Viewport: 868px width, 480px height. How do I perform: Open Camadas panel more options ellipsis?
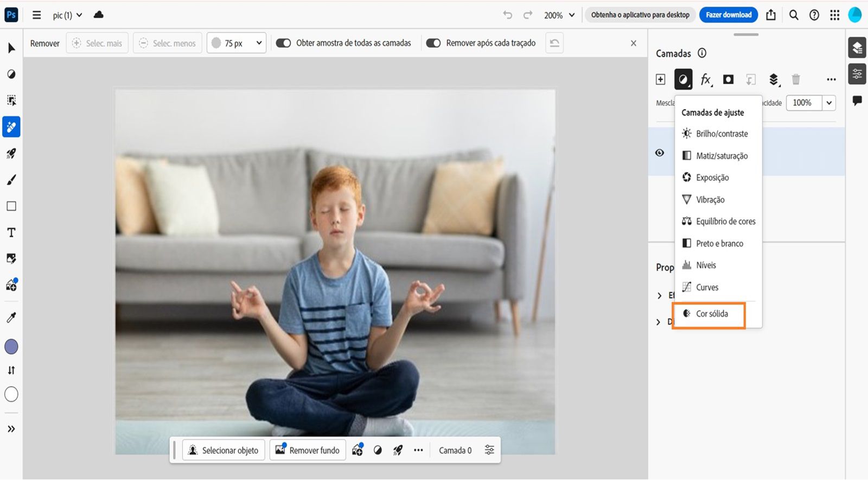[831, 79]
